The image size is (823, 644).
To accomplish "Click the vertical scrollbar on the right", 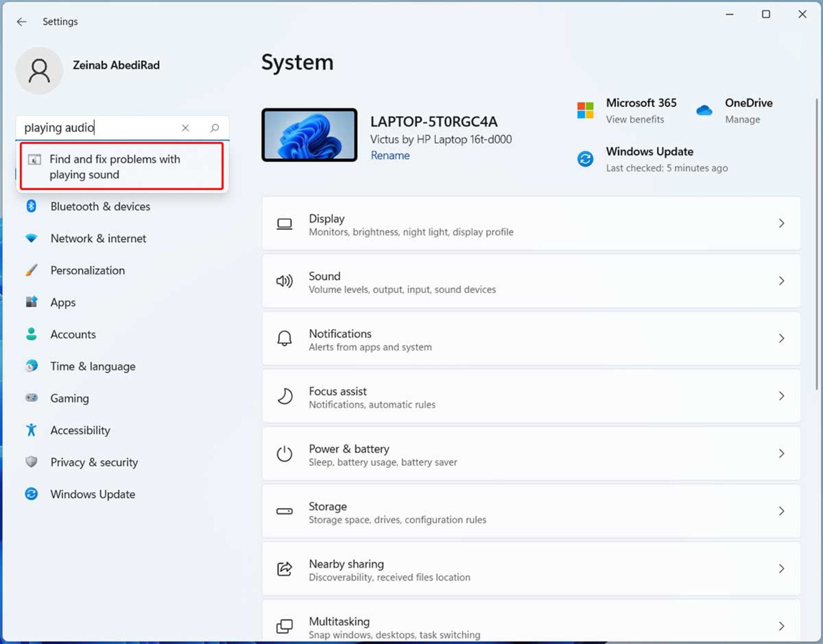I will [816, 244].
